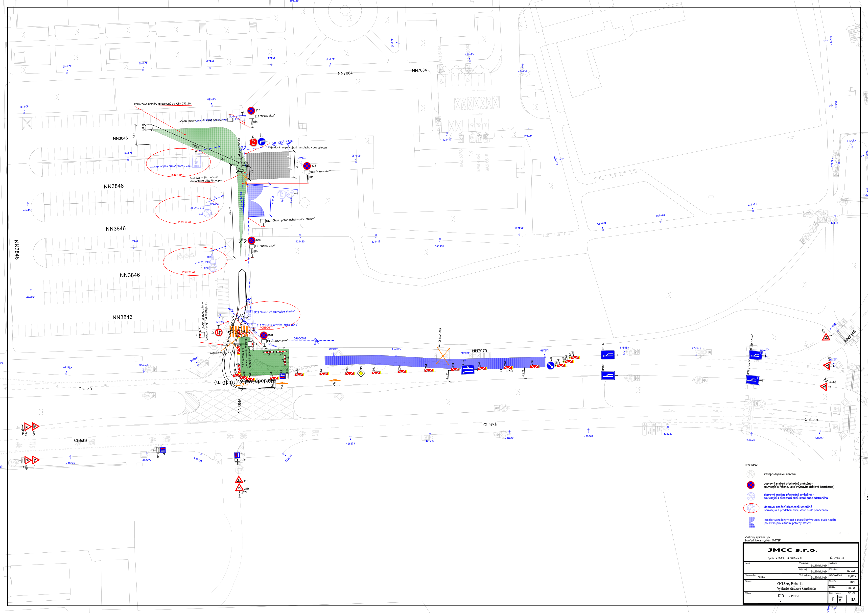The image size is (868, 614).
Task: Select the round blue C4b sign
Action: coord(550,366)
